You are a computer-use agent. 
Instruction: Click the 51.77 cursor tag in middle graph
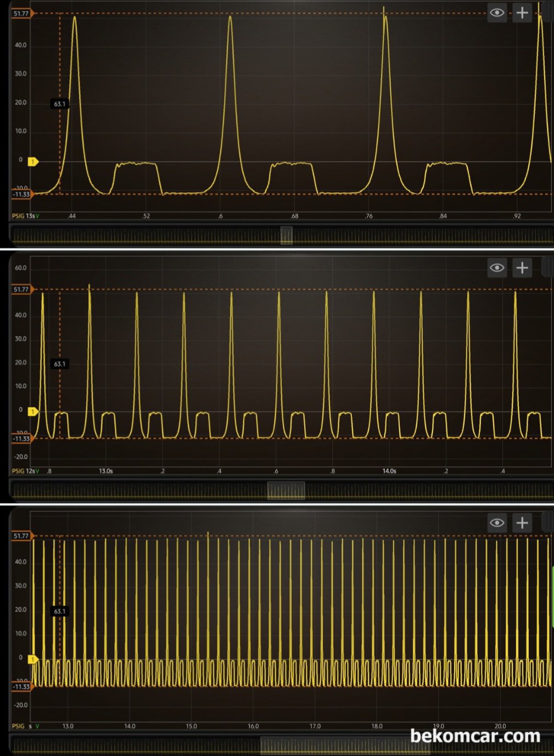21,289
